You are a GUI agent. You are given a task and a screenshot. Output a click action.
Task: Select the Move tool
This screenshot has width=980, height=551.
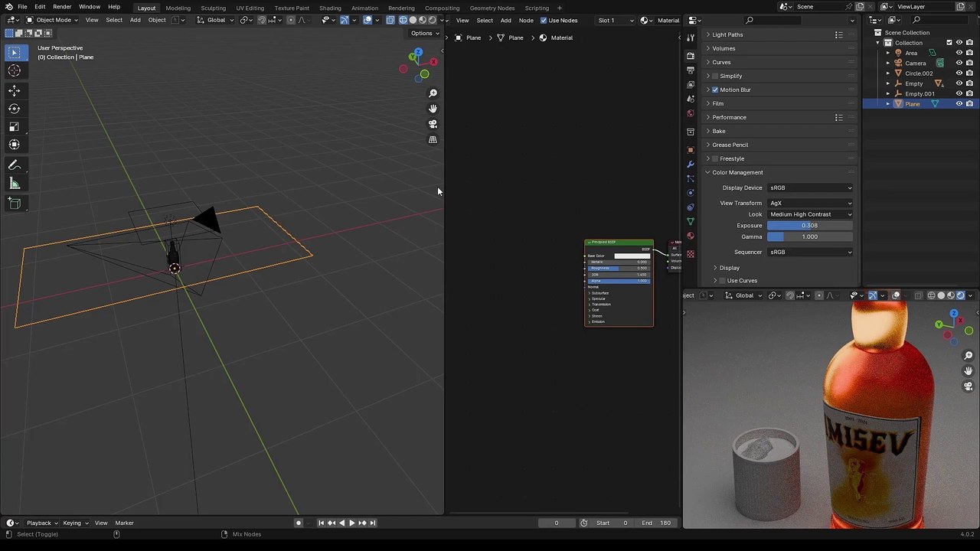click(x=14, y=90)
